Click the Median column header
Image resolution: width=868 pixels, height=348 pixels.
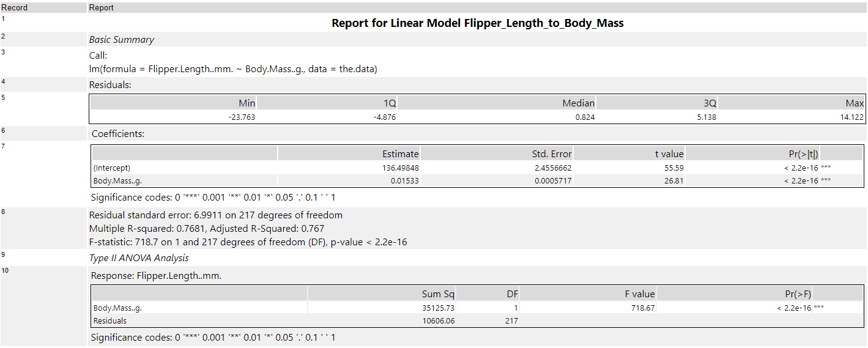coord(578,103)
